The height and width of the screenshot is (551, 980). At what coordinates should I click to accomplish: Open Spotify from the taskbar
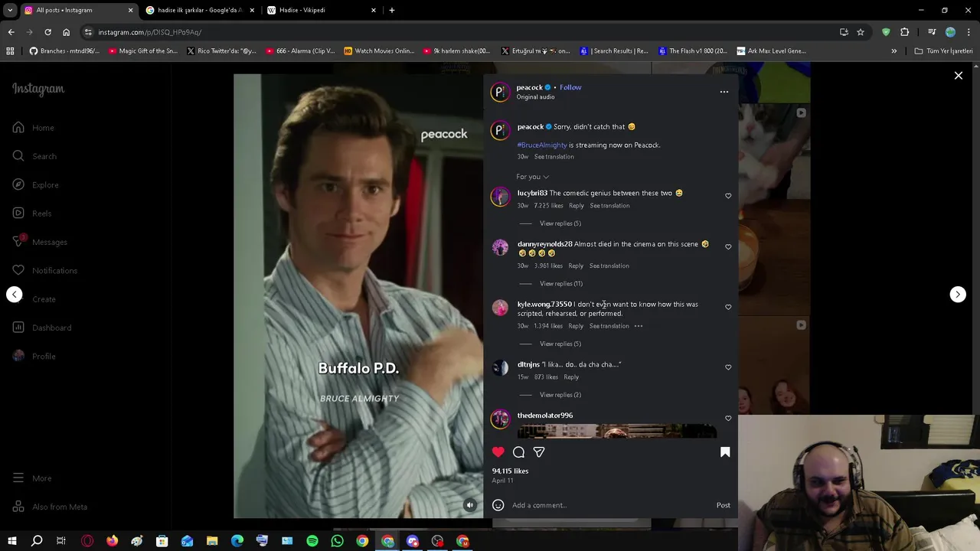click(x=312, y=541)
